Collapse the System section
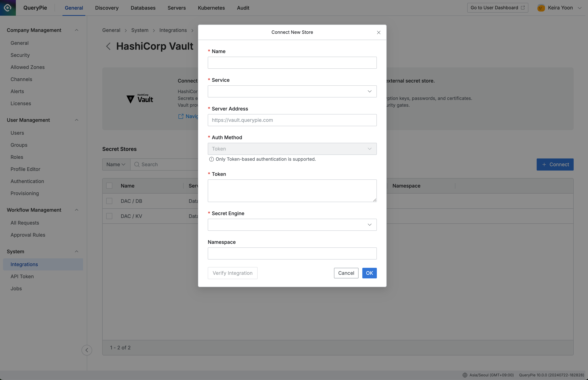The width and height of the screenshot is (588, 380). pyautogui.click(x=77, y=251)
